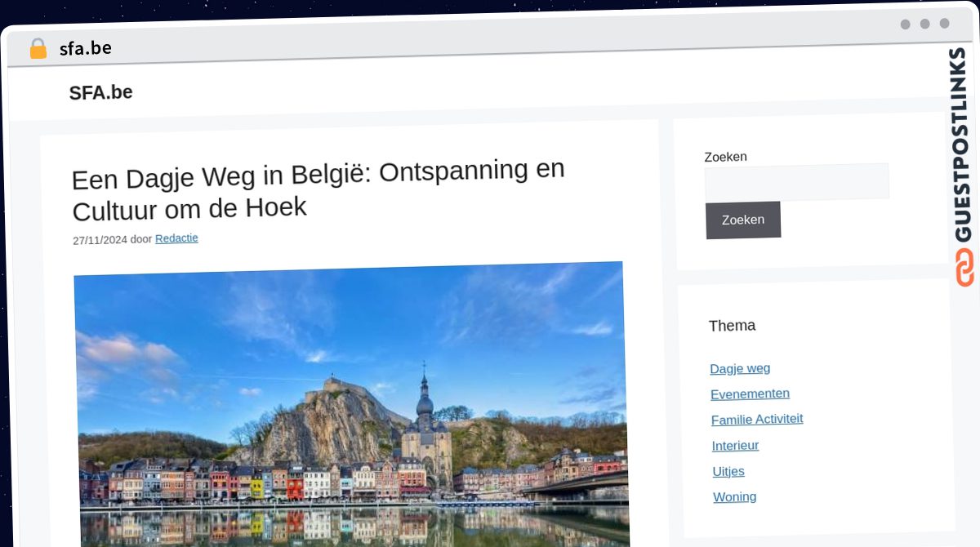
Task: Click the Dinant riverside featured image
Action: point(351,404)
